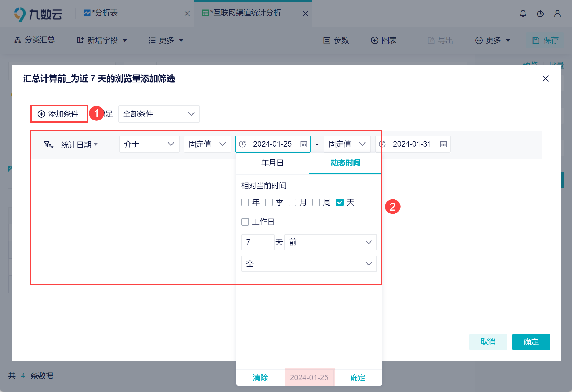Click the days number input showing 7

(258, 242)
